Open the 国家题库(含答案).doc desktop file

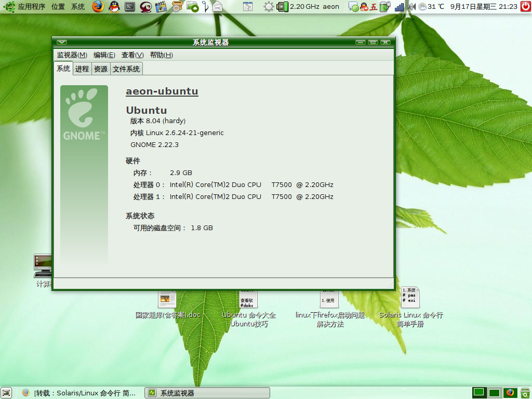(x=168, y=305)
